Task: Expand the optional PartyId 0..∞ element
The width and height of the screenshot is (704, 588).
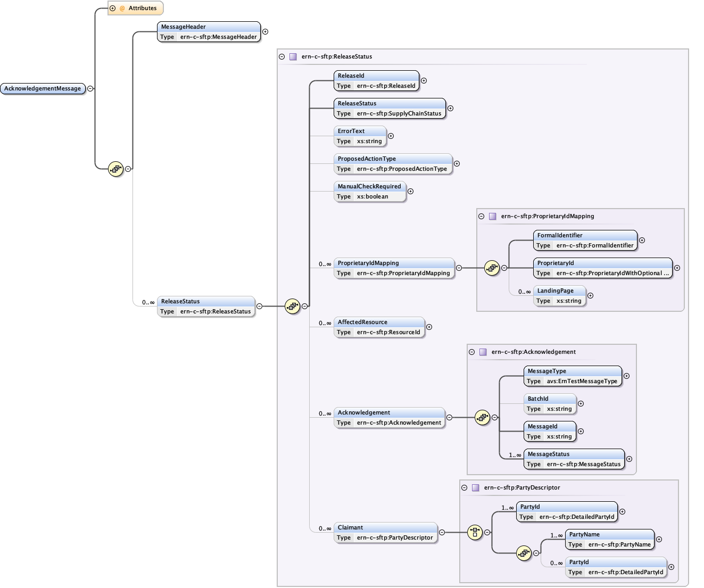Action: click(671, 567)
